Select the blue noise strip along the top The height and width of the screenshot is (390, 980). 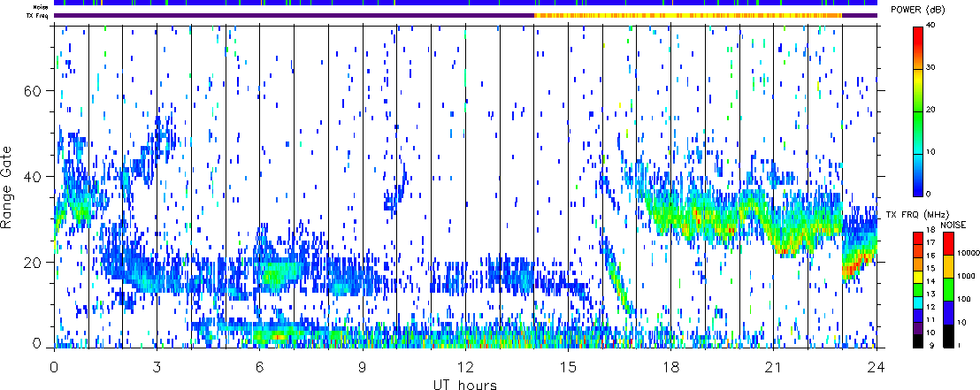point(465,4)
